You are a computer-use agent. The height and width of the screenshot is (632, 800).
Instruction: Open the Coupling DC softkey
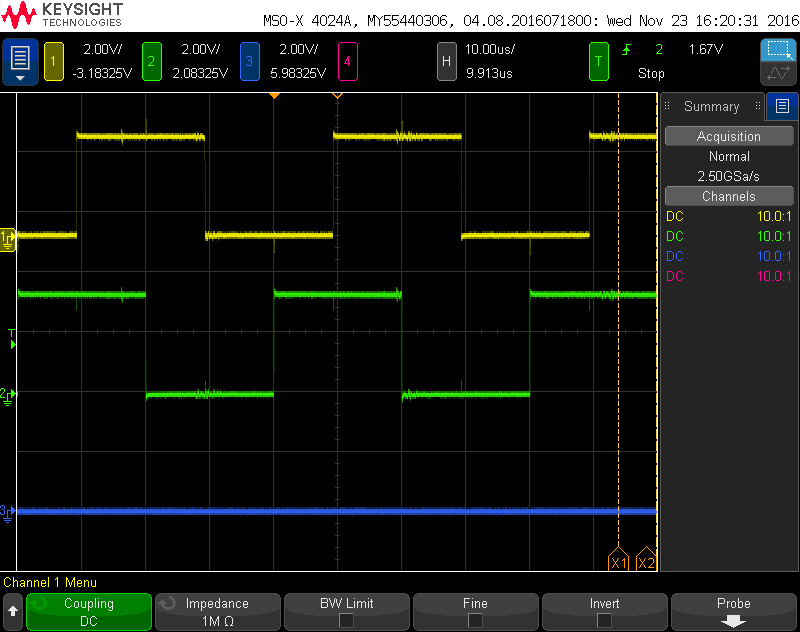[x=89, y=612]
